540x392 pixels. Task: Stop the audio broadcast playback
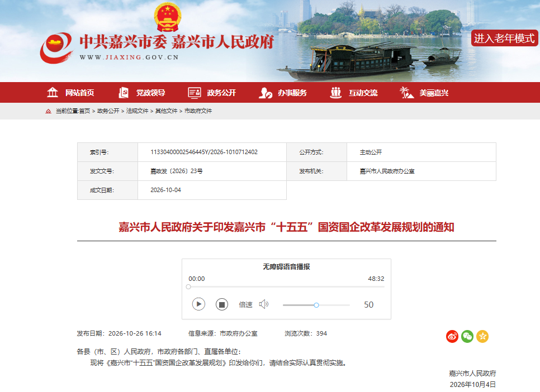(x=222, y=304)
